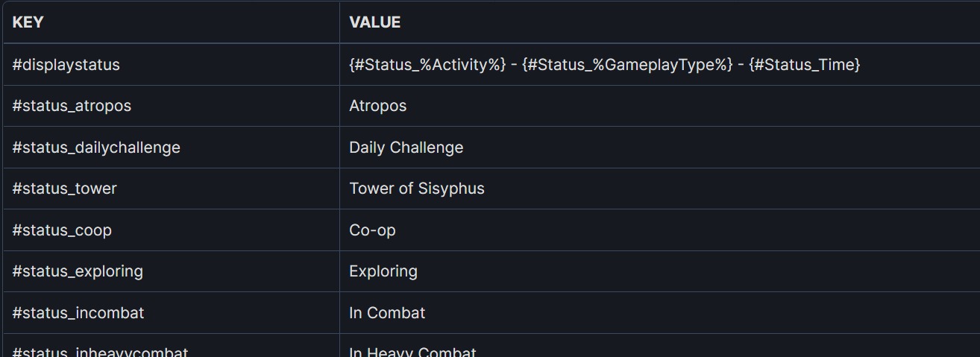Image resolution: width=980 pixels, height=357 pixels.
Task: Click the {#Status_%GameplayType%} placeholder text
Action: pos(627,65)
